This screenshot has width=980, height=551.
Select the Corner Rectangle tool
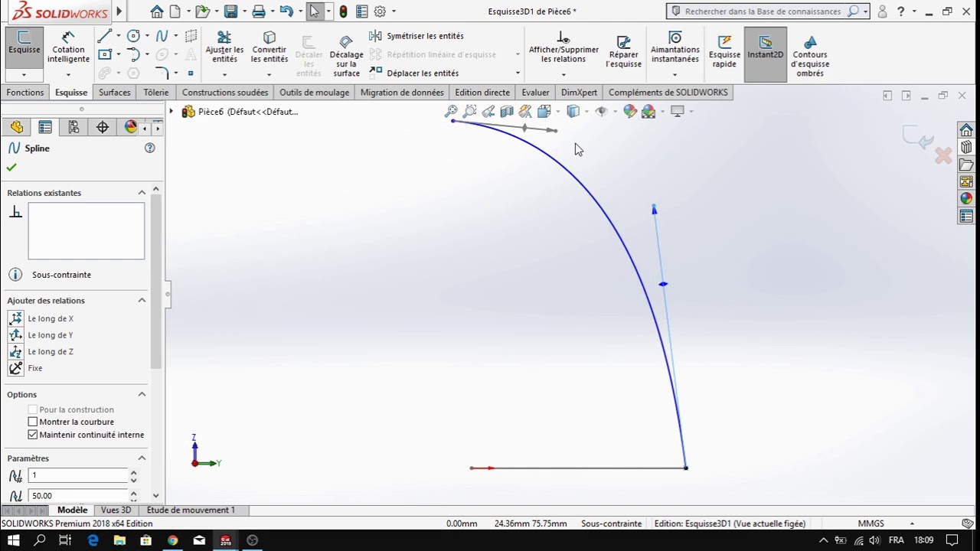pyautogui.click(x=105, y=54)
